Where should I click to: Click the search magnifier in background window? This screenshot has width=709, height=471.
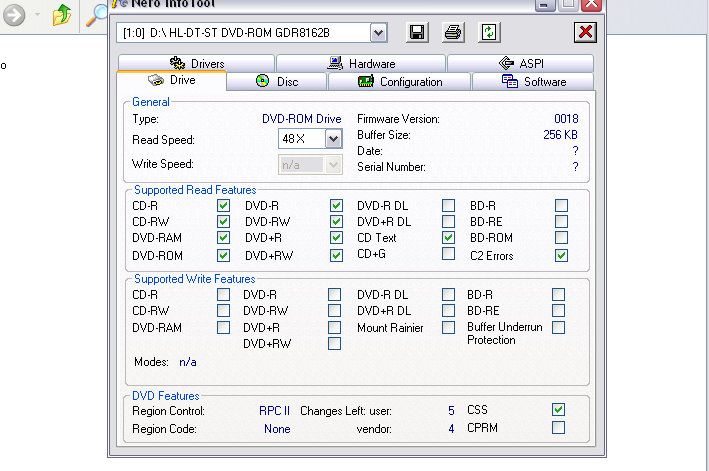[96, 16]
